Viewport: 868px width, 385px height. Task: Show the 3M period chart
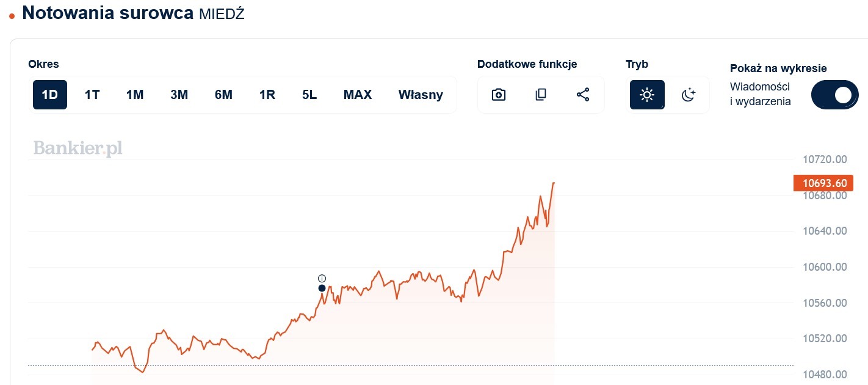pyautogui.click(x=179, y=95)
